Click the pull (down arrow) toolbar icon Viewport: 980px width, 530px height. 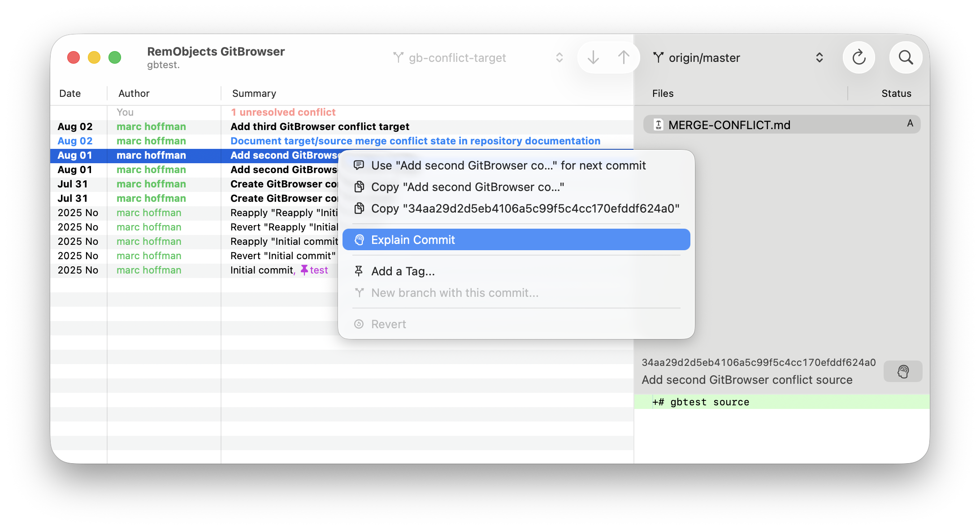(x=593, y=57)
